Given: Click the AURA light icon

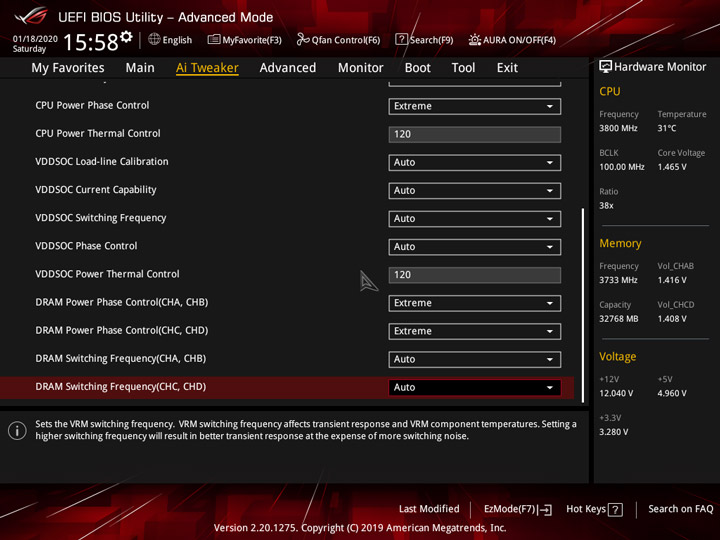Looking at the screenshot, I should pos(474,40).
